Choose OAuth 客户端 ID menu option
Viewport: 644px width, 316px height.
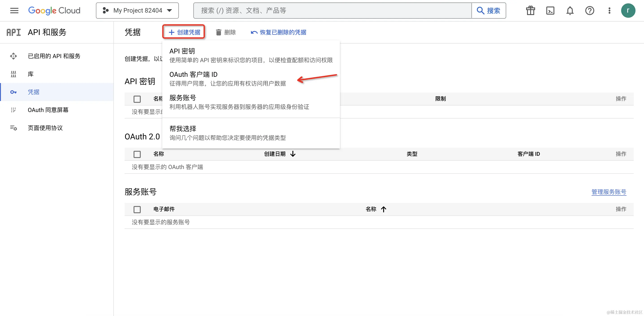click(251, 79)
